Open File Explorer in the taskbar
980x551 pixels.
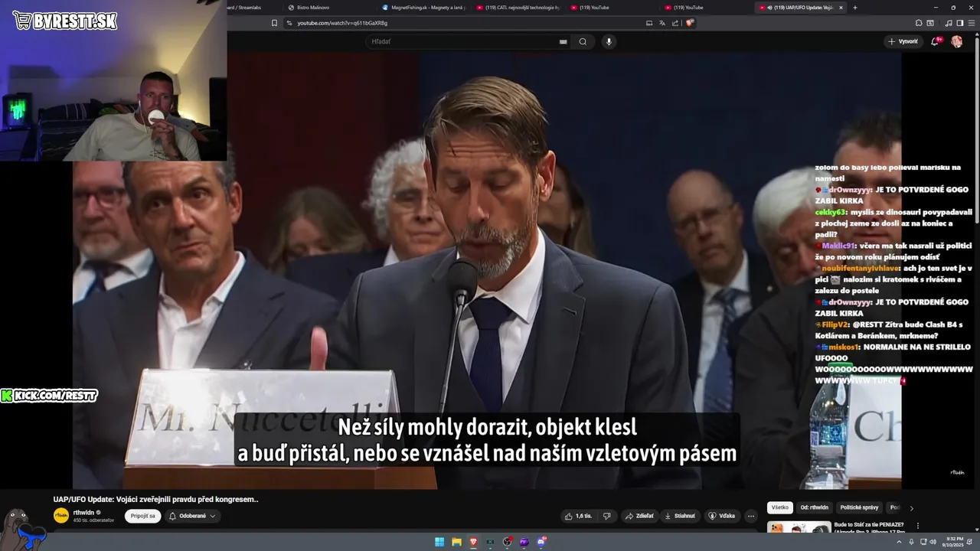(x=456, y=542)
